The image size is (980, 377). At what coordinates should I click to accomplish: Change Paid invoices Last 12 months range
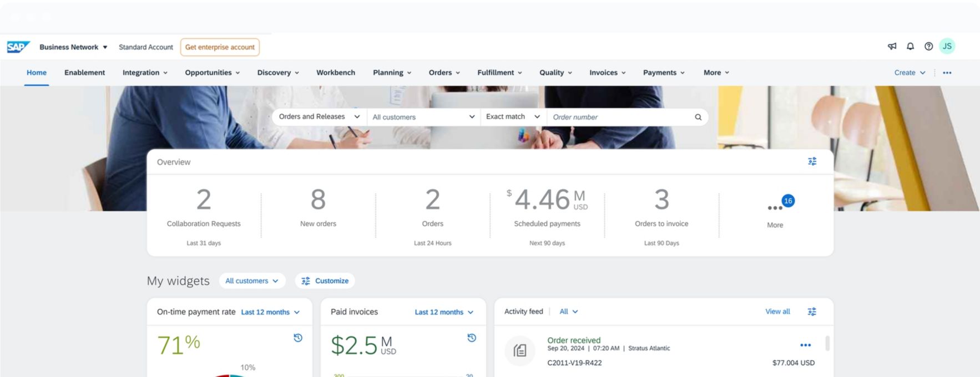444,312
